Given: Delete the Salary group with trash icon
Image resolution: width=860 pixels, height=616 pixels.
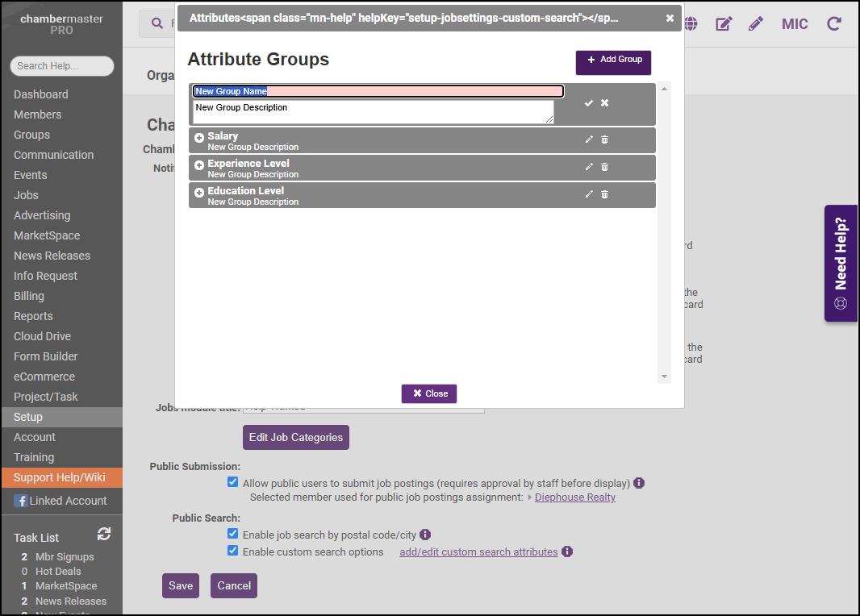Looking at the screenshot, I should (x=604, y=139).
